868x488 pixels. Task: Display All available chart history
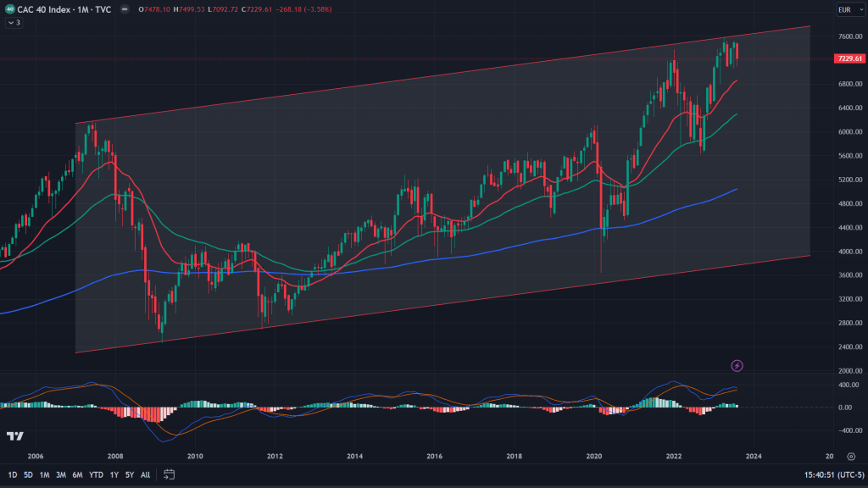coord(145,474)
